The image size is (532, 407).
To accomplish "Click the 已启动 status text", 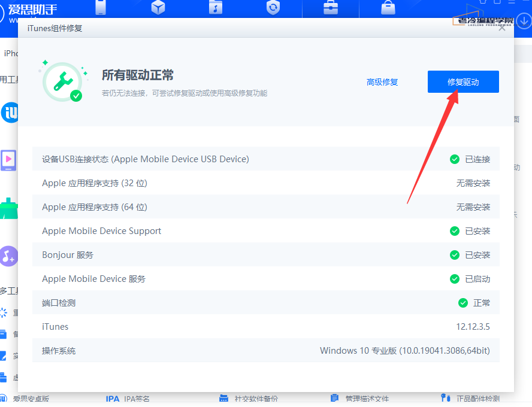I will (477, 279).
